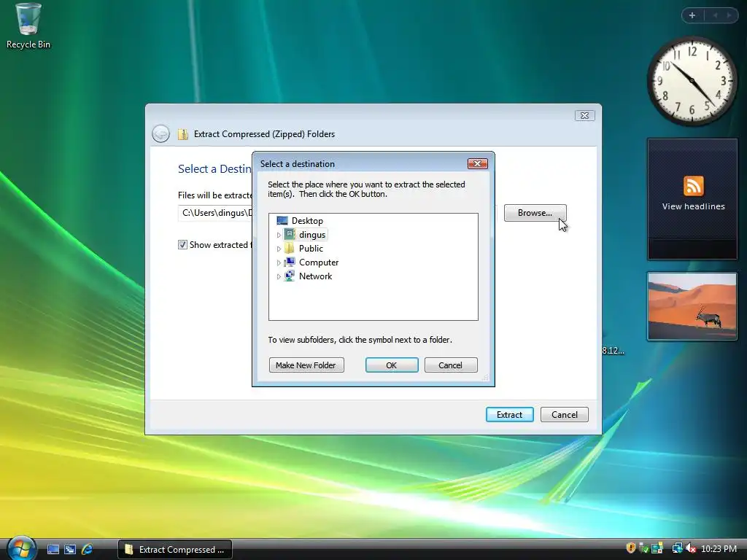Launch Internet Explorer from Quick Launch
Image resolution: width=747 pixels, height=560 pixels.
coord(87,549)
